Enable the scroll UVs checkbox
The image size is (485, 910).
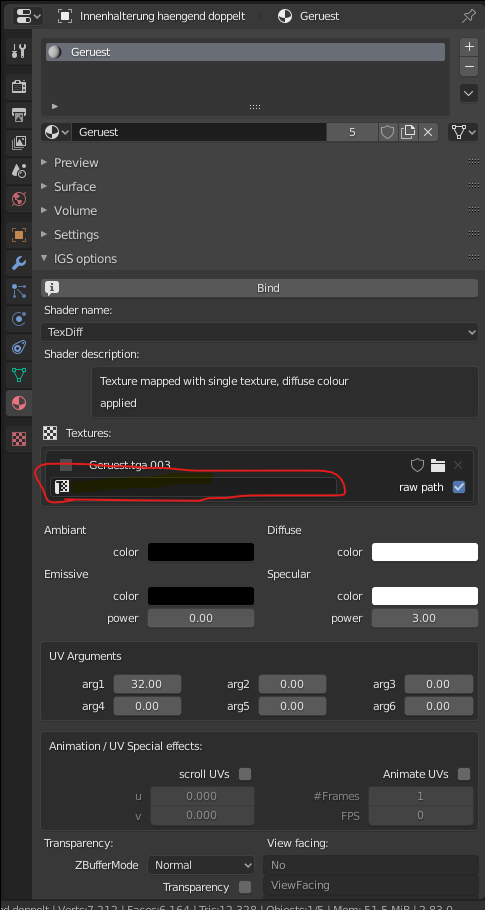(x=245, y=774)
